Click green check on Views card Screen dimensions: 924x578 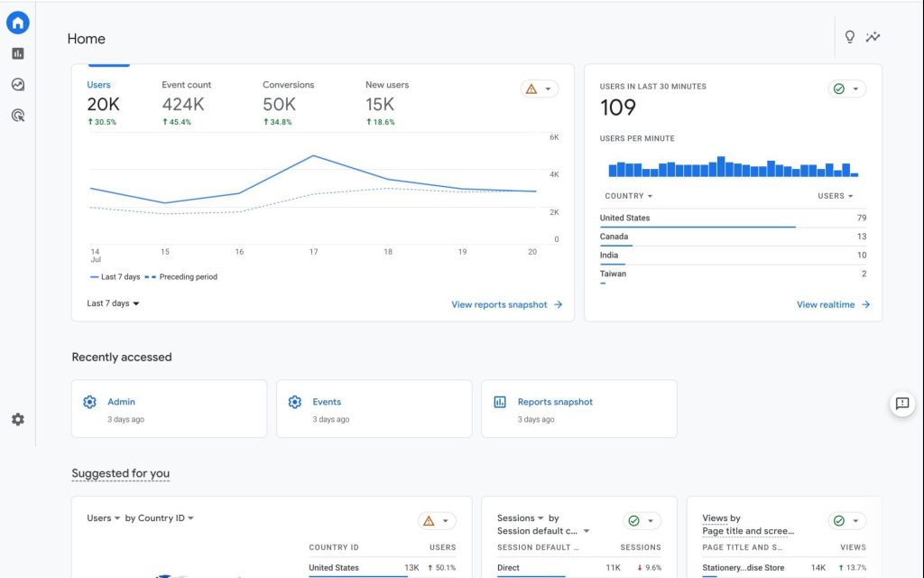click(839, 521)
